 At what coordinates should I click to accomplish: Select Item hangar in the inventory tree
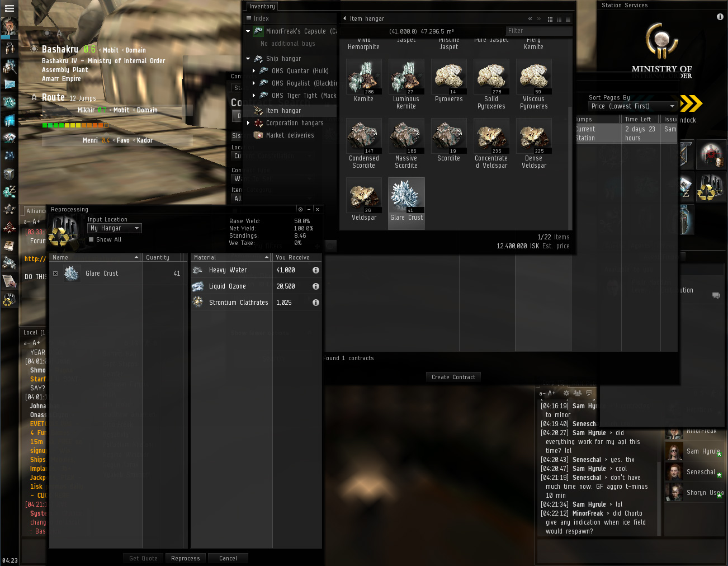(x=290, y=111)
